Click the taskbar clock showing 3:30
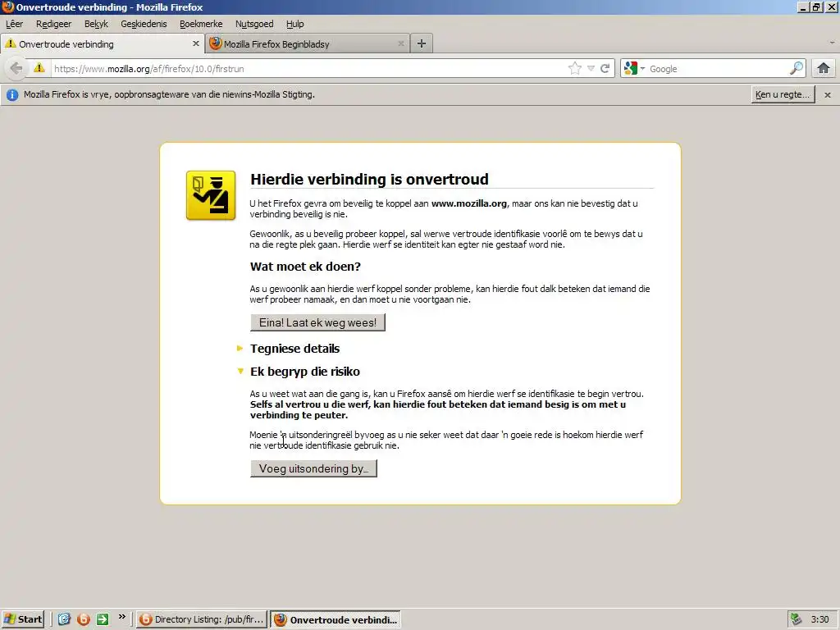 [819, 619]
